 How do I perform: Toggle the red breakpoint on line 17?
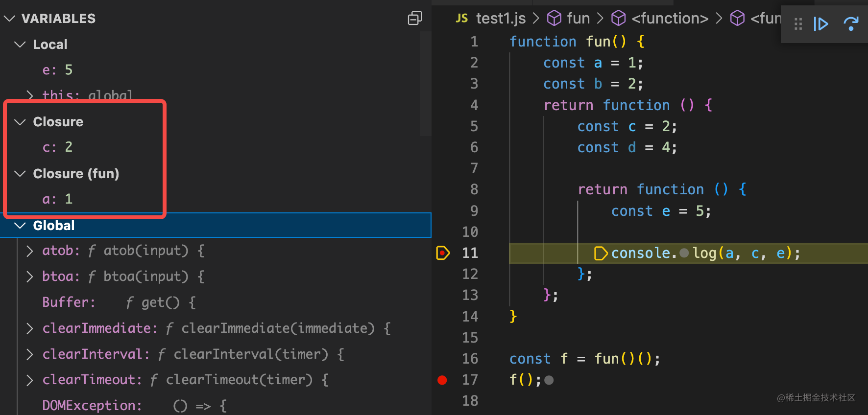coord(442,380)
